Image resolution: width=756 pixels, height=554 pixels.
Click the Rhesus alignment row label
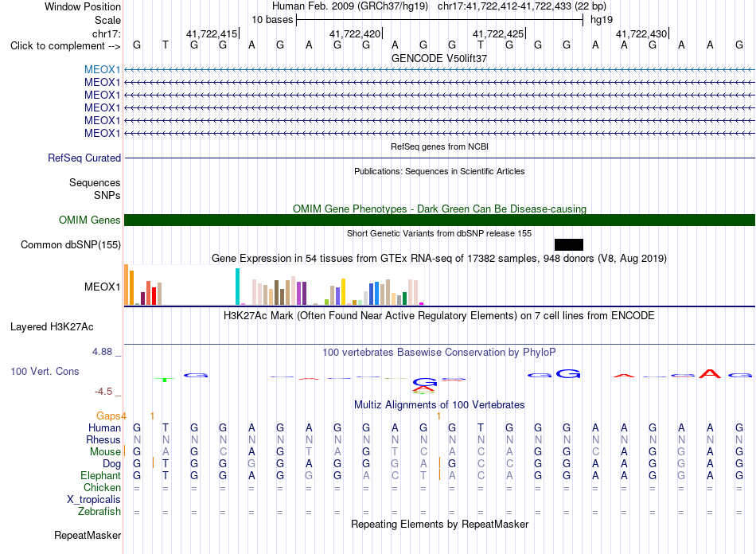(103, 439)
